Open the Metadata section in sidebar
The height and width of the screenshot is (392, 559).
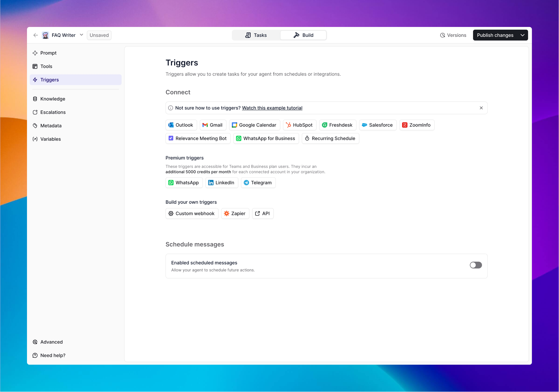[75, 126]
